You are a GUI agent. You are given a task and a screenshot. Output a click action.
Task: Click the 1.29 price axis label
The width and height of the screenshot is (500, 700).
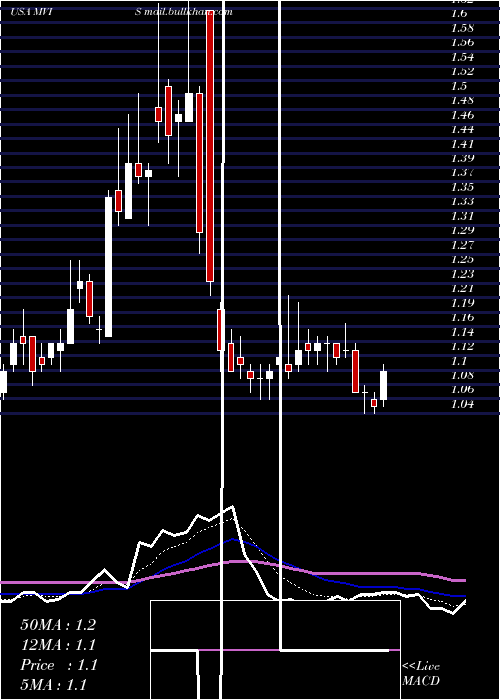(462, 230)
